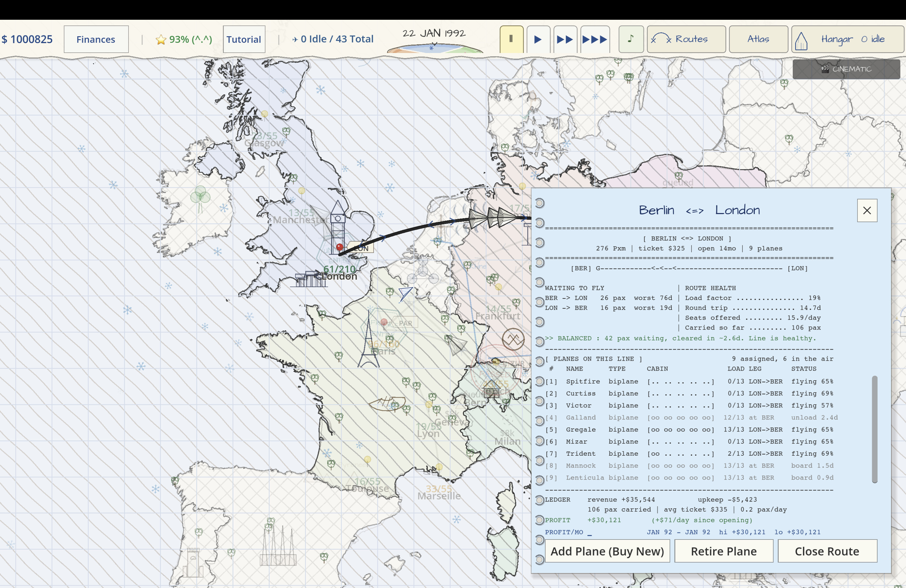
Task: Click the route panel's vertical scrollbar
Action: click(875, 429)
